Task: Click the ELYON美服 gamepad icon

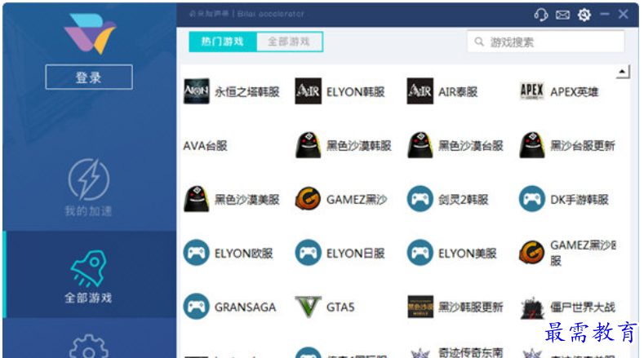Action: coord(420,253)
